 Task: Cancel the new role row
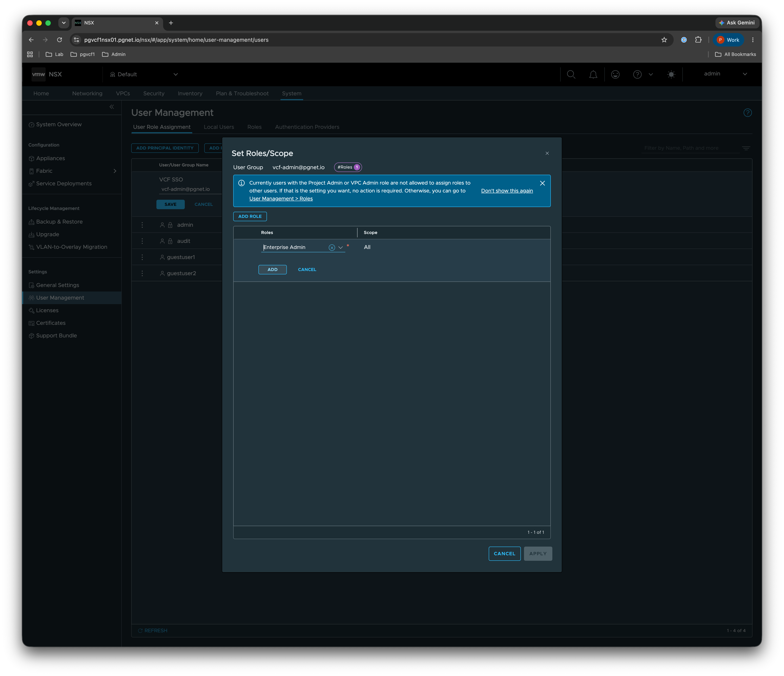point(307,269)
